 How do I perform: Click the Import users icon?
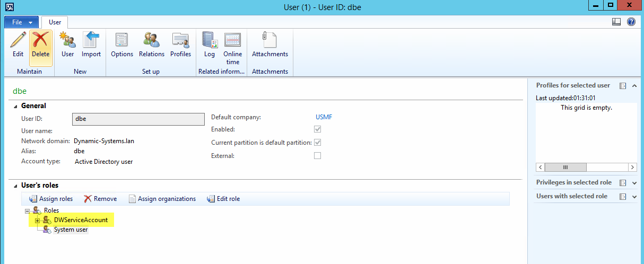[91, 41]
